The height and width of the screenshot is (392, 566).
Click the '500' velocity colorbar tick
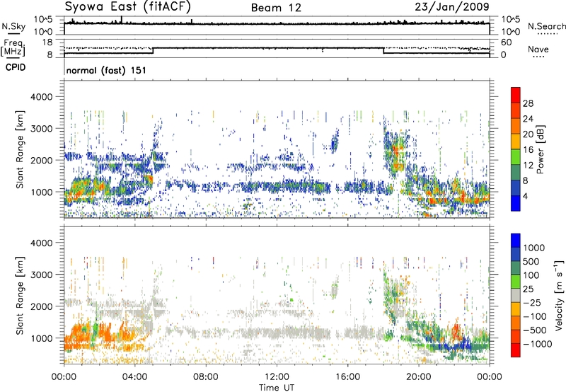tap(531, 261)
